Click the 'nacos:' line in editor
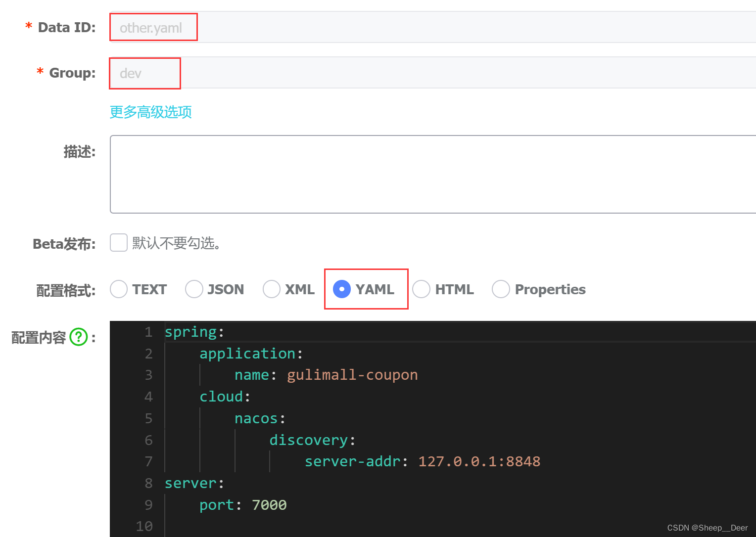This screenshot has height=537, width=756. pos(260,418)
